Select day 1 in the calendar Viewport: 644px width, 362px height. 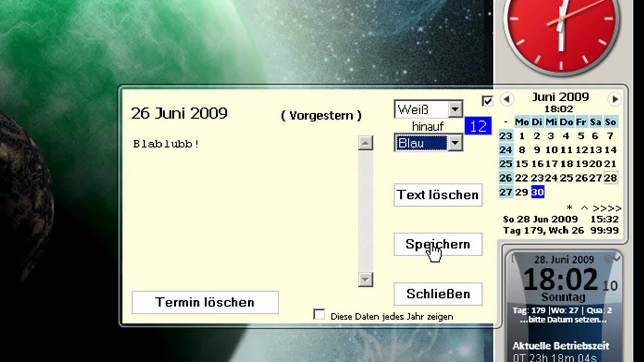point(522,136)
